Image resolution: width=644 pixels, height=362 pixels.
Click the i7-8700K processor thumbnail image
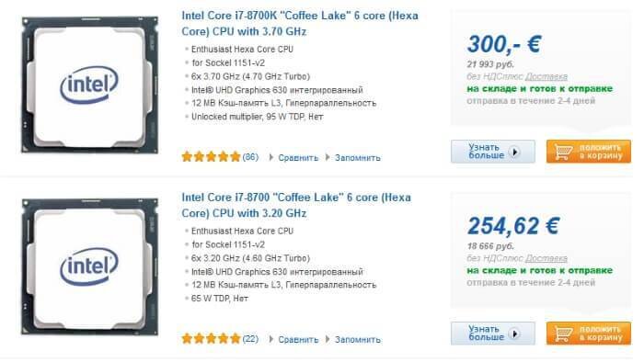tap(90, 85)
